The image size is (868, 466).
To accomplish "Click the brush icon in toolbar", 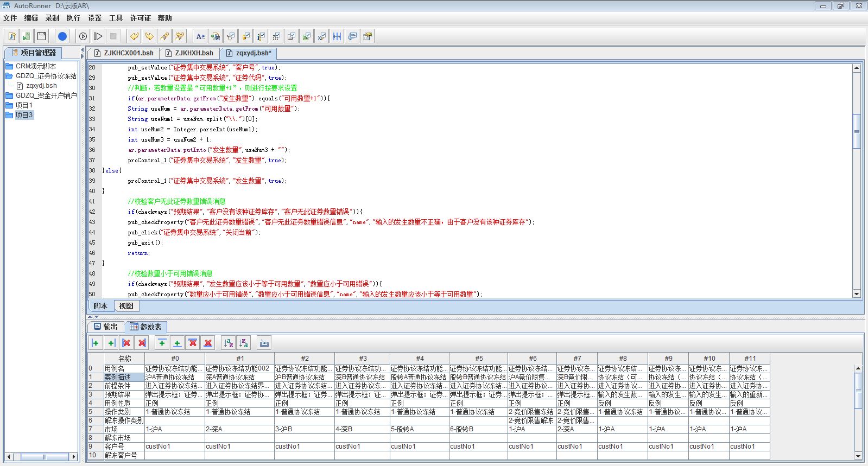I will 164,36.
